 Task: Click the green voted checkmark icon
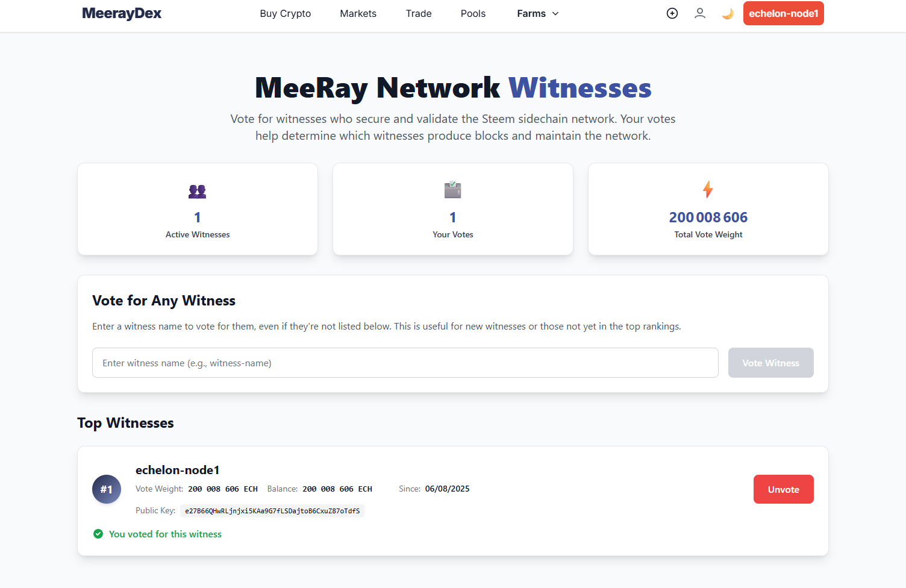98,534
